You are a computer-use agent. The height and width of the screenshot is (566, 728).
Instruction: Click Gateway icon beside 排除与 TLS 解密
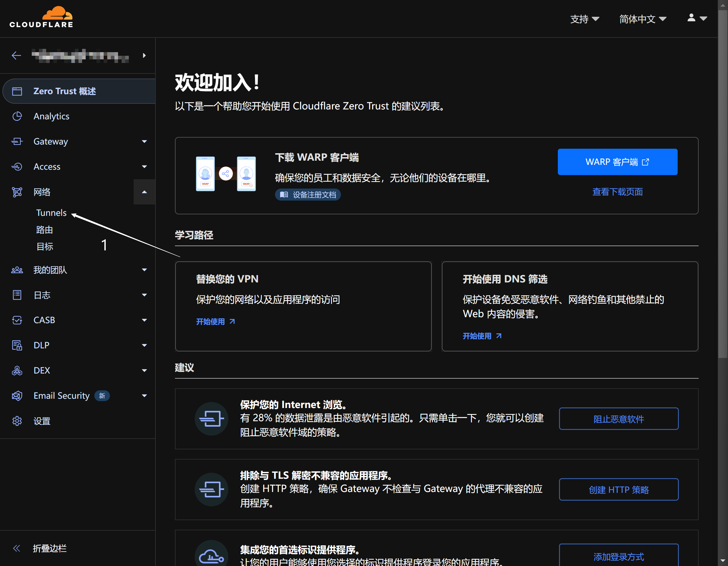pyautogui.click(x=211, y=489)
